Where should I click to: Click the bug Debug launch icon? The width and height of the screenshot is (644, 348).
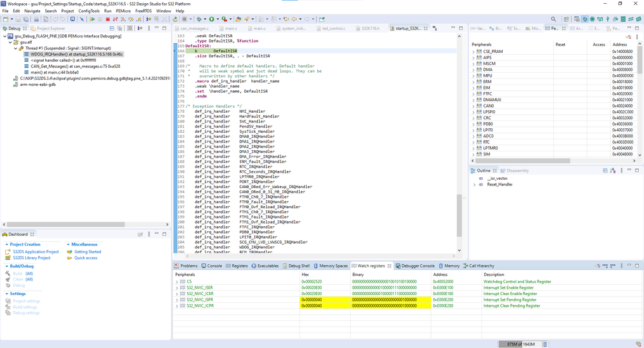point(200,19)
